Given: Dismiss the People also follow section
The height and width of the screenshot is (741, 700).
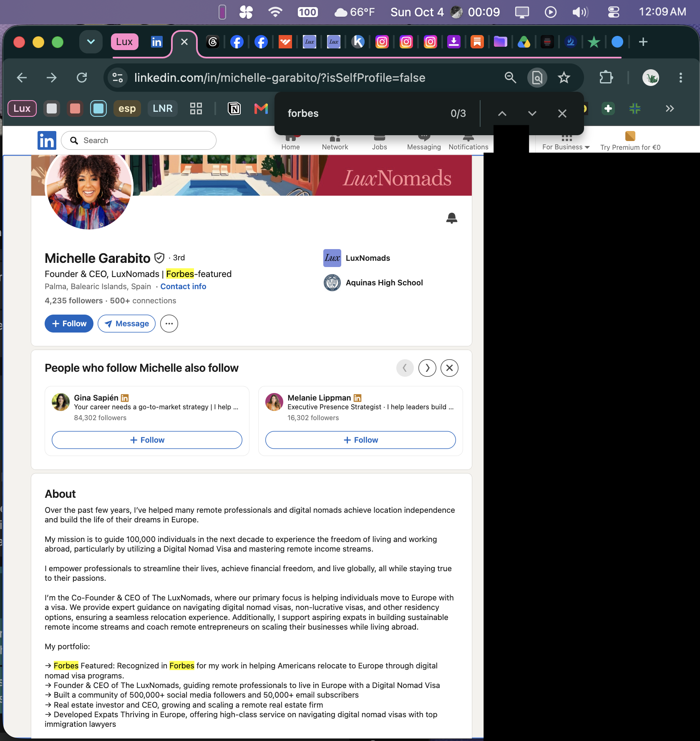Looking at the screenshot, I should [449, 368].
